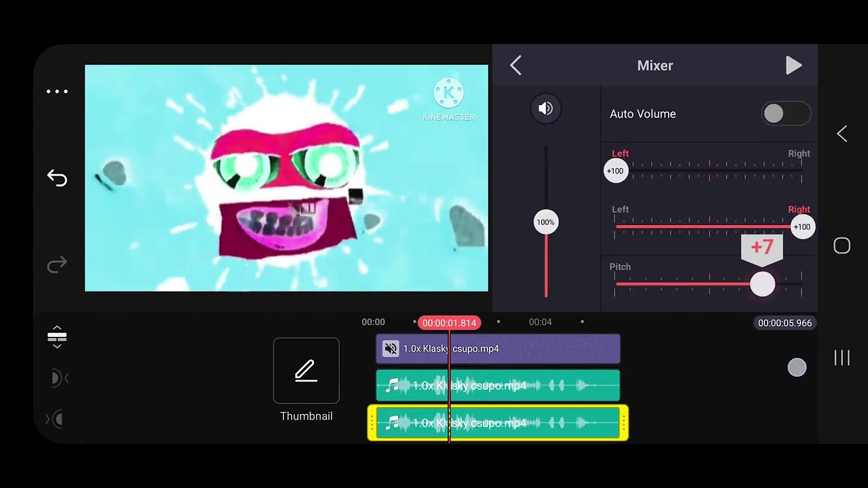This screenshot has height=488, width=868.
Task: Click the red Left channel label
Action: [x=620, y=153]
